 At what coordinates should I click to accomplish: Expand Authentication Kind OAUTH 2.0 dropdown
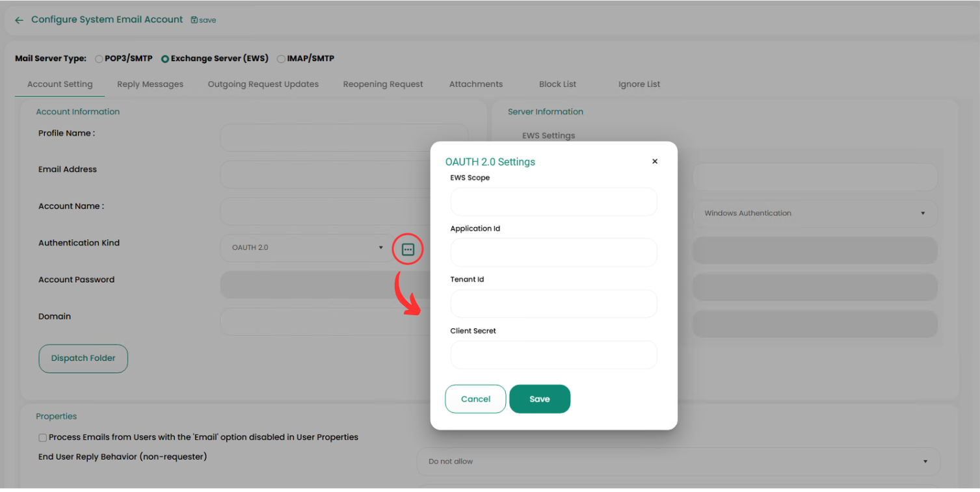point(307,248)
